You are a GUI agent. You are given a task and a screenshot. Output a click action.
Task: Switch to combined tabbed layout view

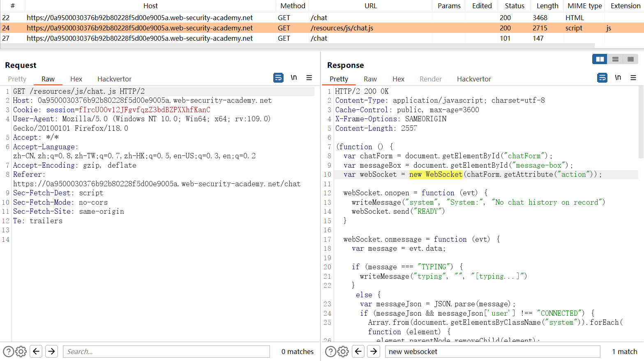pos(630,59)
